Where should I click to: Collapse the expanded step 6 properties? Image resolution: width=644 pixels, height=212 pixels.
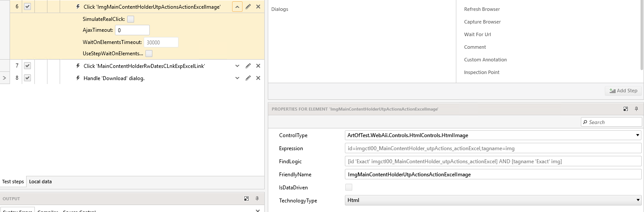coord(237,7)
